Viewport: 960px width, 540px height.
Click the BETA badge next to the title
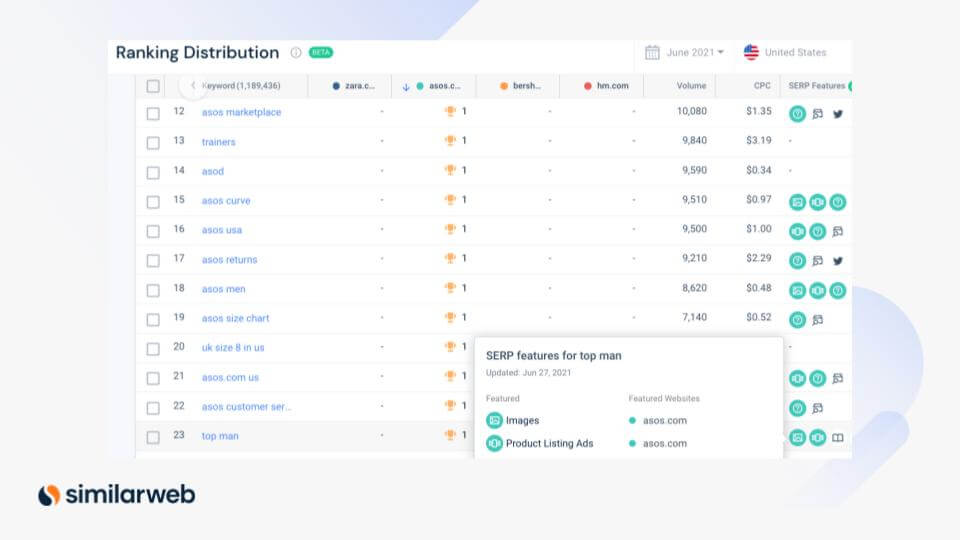pos(321,53)
